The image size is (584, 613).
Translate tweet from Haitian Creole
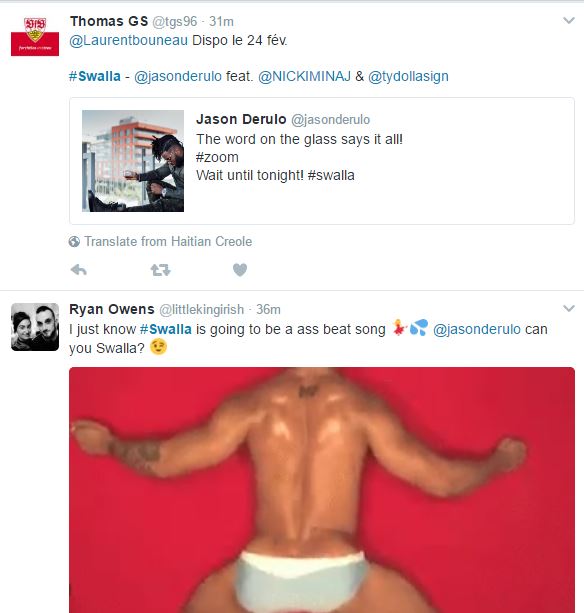pyautogui.click(x=168, y=242)
